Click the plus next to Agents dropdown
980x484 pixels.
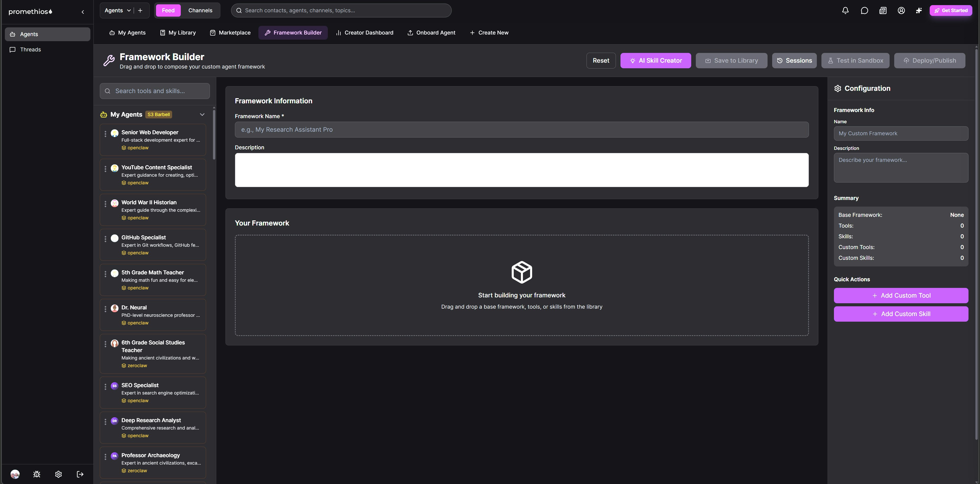140,10
